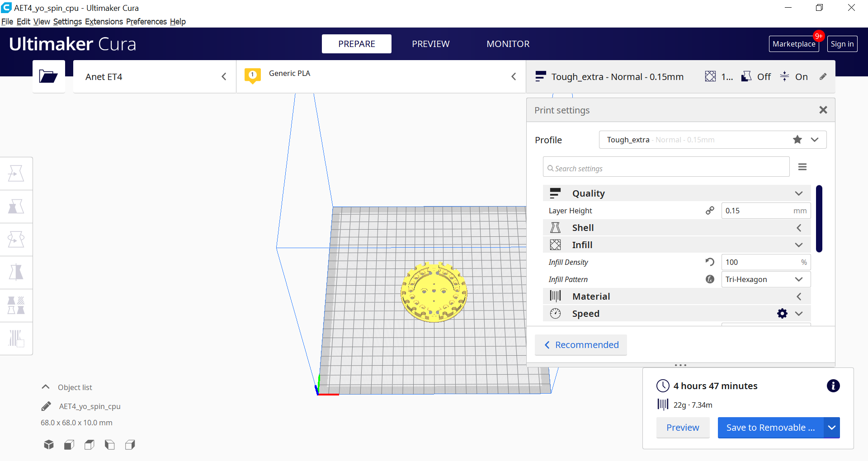Click the Infill Density value field
Viewport: 868px width, 461px height.
coord(766,262)
